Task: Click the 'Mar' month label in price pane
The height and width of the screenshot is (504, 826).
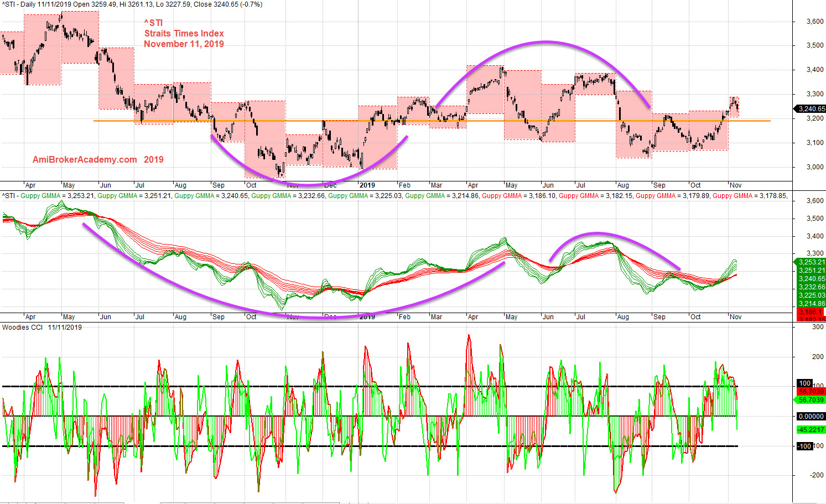Action: [x=437, y=185]
